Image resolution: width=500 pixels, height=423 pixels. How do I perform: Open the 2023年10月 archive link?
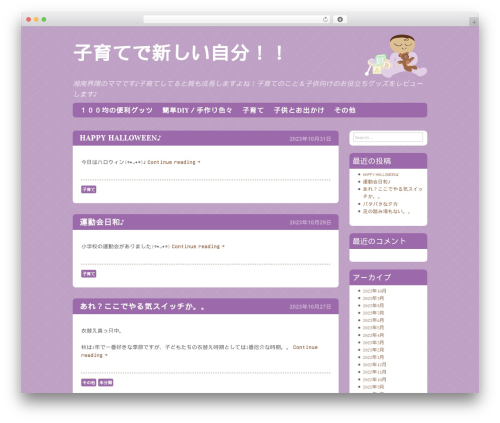pyautogui.click(x=374, y=291)
